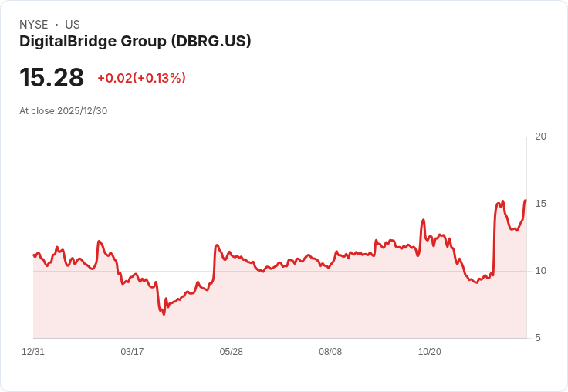Click the 10 price axis label

[540, 271]
